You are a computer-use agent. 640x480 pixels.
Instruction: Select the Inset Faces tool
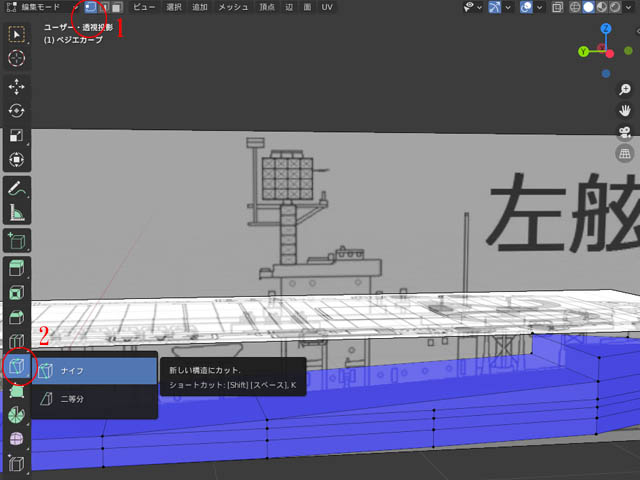[17, 293]
